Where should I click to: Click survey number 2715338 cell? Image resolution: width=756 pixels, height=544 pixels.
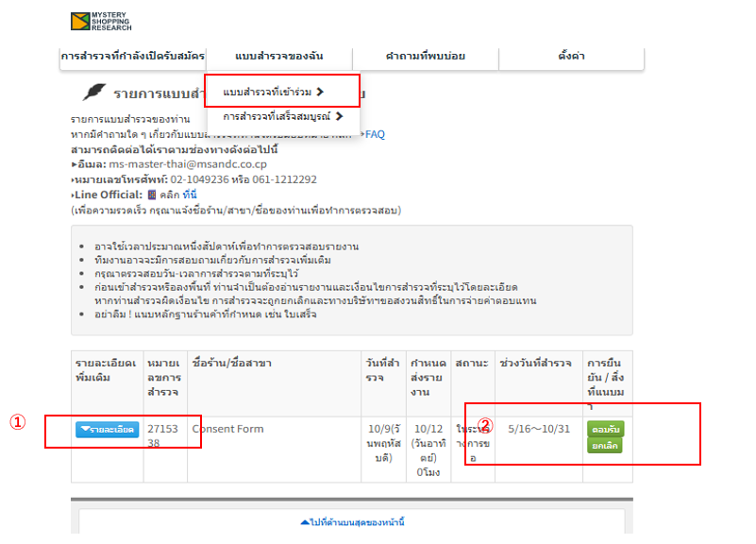pyautogui.click(x=165, y=450)
